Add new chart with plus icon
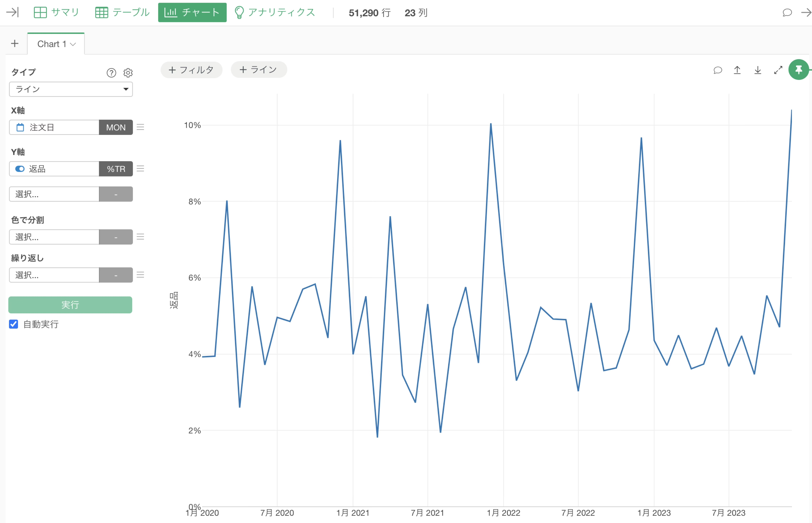812x523 pixels. point(15,44)
